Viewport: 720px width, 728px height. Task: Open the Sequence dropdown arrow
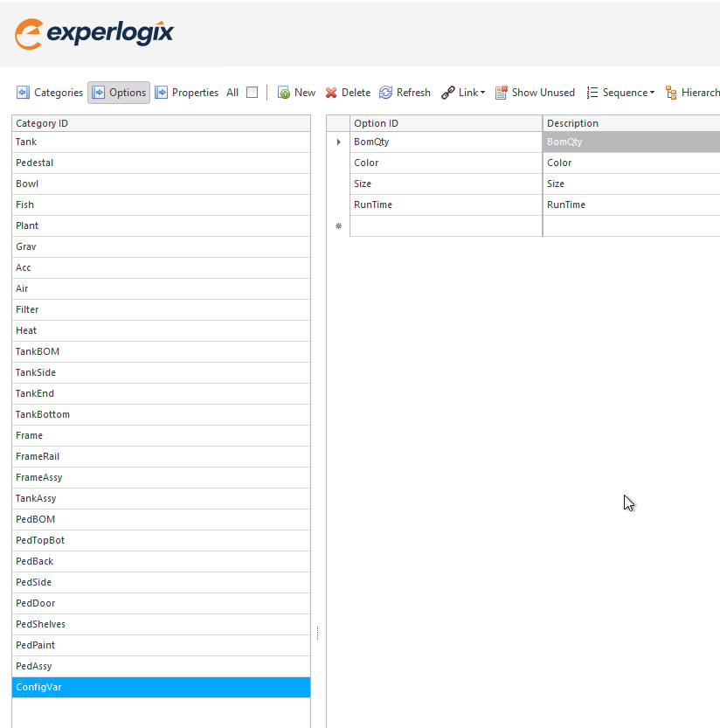pyautogui.click(x=652, y=93)
